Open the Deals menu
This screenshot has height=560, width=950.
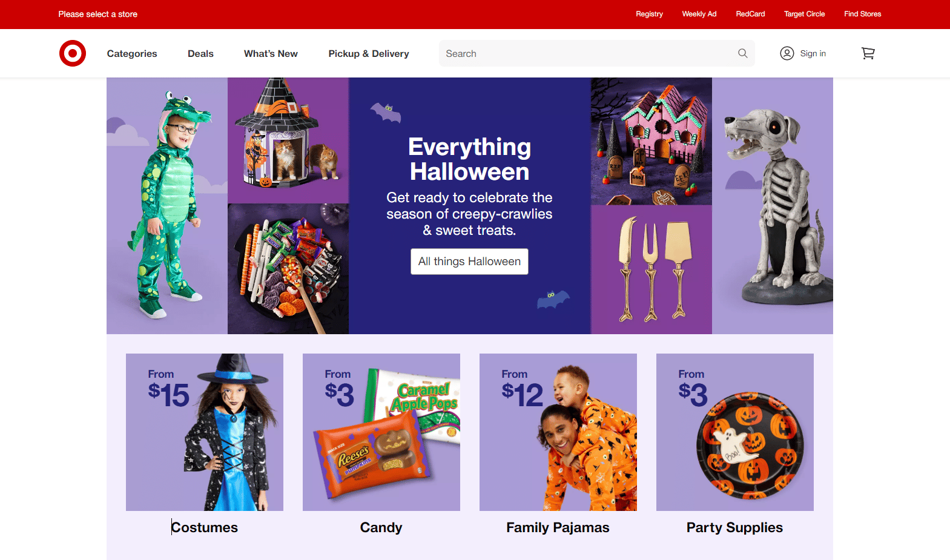pos(200,54)
